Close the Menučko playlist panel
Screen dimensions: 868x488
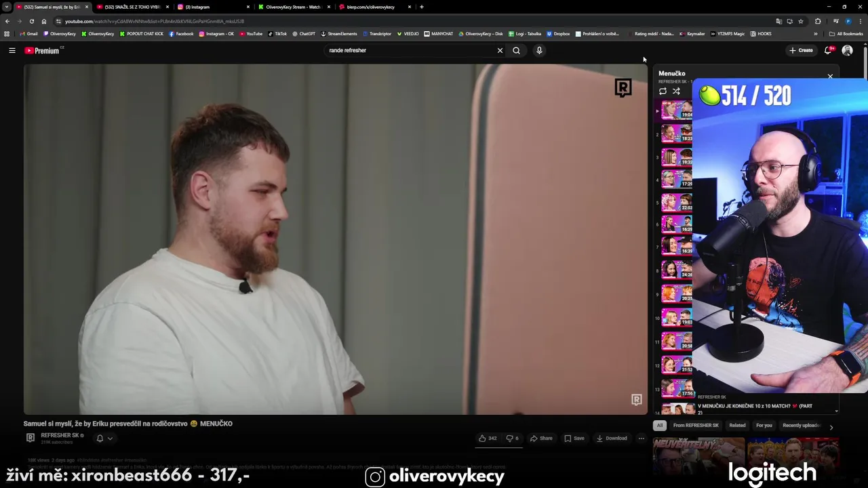[830, 76]
